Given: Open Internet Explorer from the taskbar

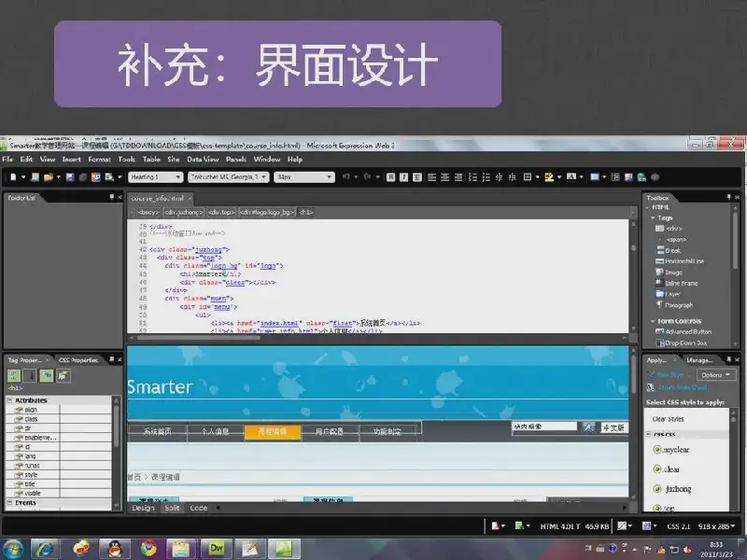Looking at the screenshot, I should 44,549.
